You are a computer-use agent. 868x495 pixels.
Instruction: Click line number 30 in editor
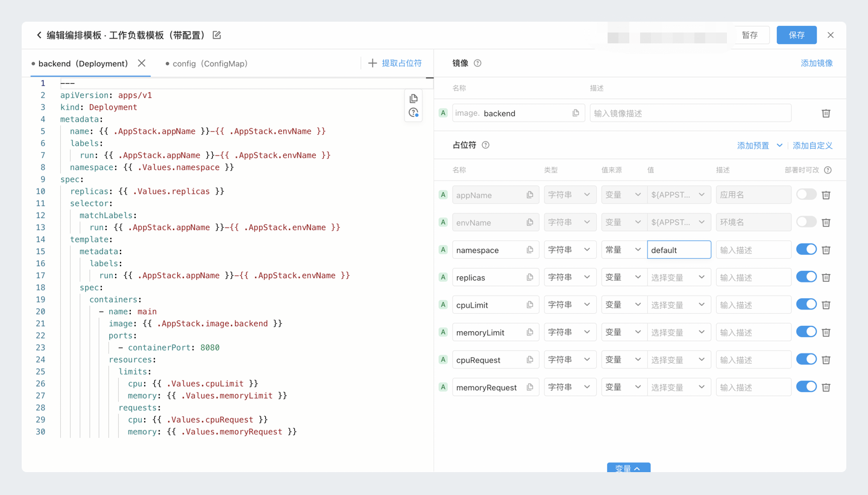click(40, 432)
